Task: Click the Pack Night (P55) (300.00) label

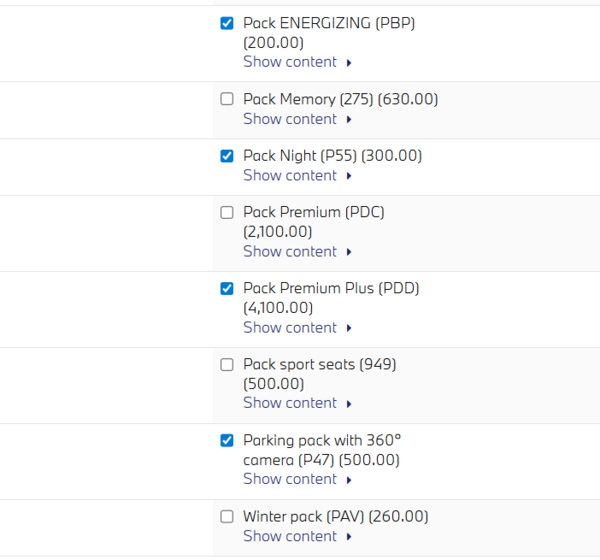Action: click(x=332, y=156)
